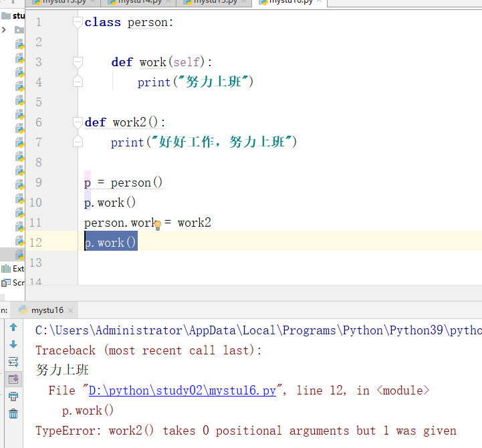Toggle scroll to end in Run console
Image resolution: width=482 pixels, height=448 pixels.
pyautogui.click(x=13, y=379)
